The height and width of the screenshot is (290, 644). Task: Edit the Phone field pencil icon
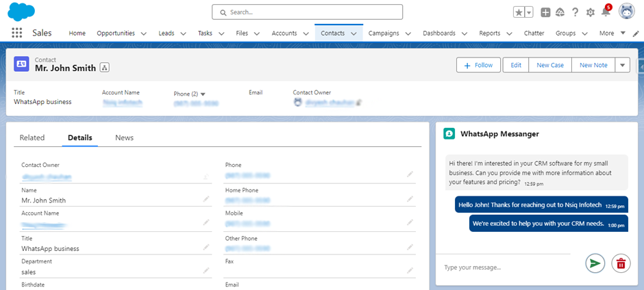coord(410,174)
